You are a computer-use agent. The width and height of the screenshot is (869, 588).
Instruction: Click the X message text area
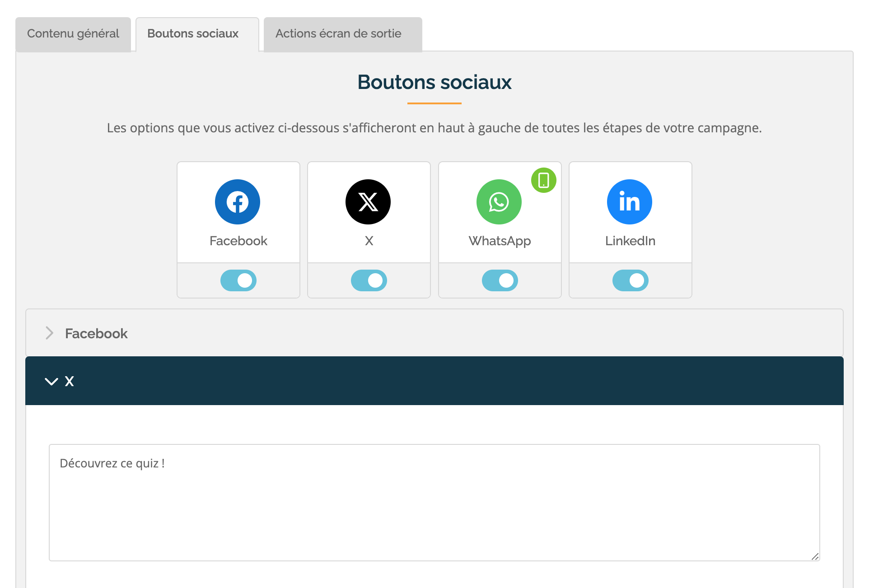(x=434, y=503)
